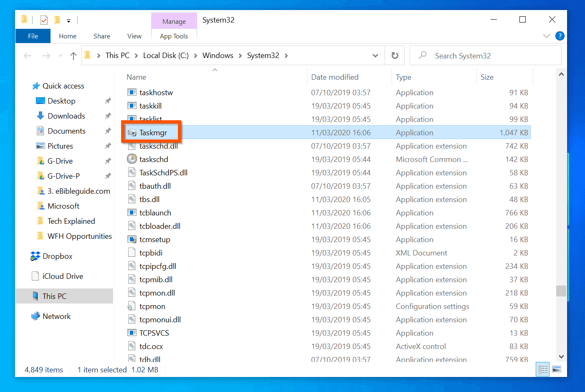Open the File menu
Image resolution: width=585 pixels, height=392 pixels.
[33, 36]
